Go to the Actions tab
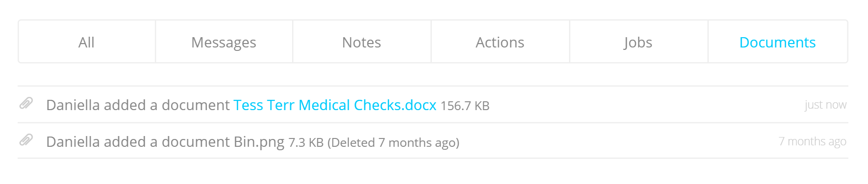 [500, 42]
